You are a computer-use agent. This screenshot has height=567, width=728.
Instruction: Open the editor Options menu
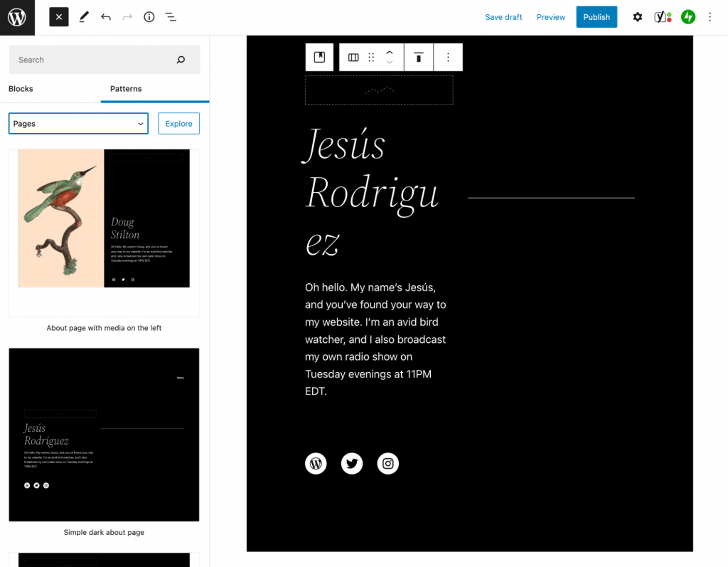pos(710,17)
